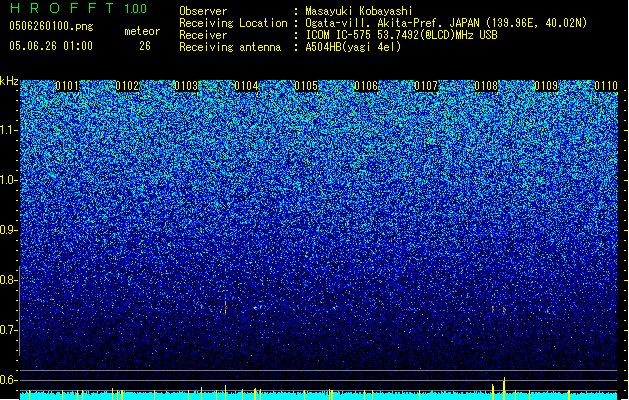Click time marker 0108
The width and height of the screenshot is (629, 400).
[486, 86]
